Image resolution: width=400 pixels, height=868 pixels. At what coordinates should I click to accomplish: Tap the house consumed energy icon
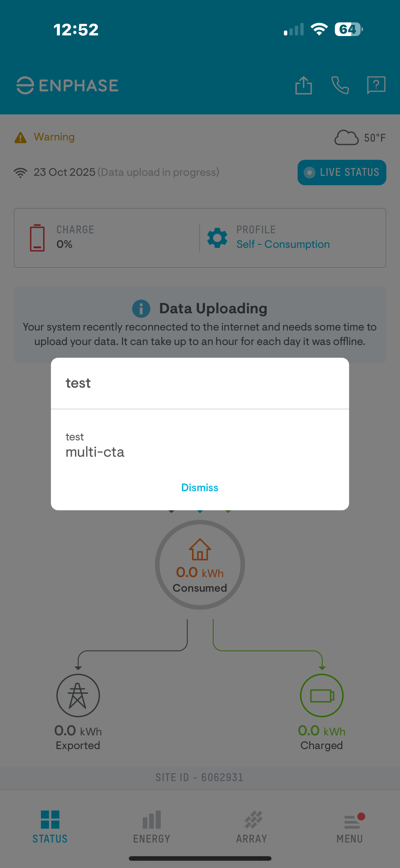tap(200, 550)
